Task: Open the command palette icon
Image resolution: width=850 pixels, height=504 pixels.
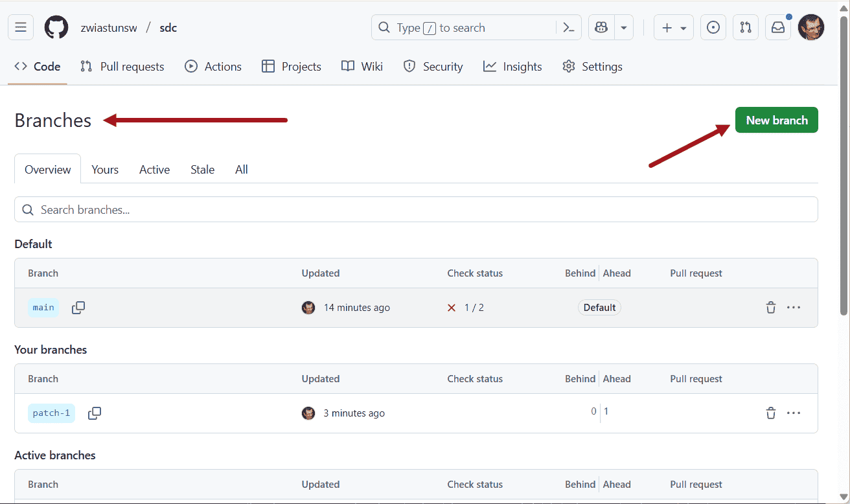Action: pyautogui.click(x=569, y=28)
